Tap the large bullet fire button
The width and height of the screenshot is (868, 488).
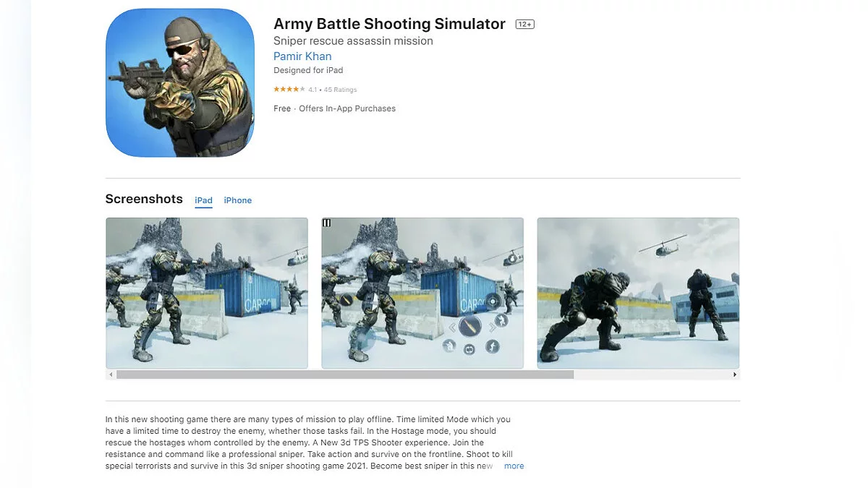470,326
